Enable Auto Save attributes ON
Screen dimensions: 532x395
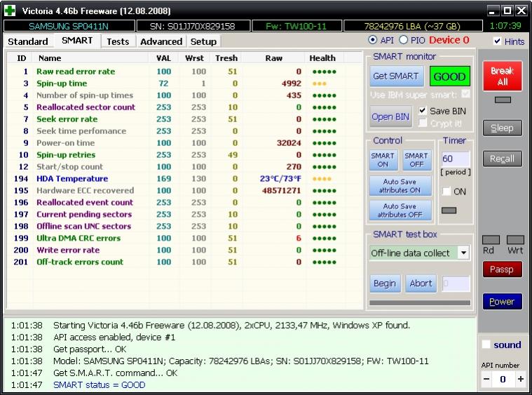click(400, 186)
